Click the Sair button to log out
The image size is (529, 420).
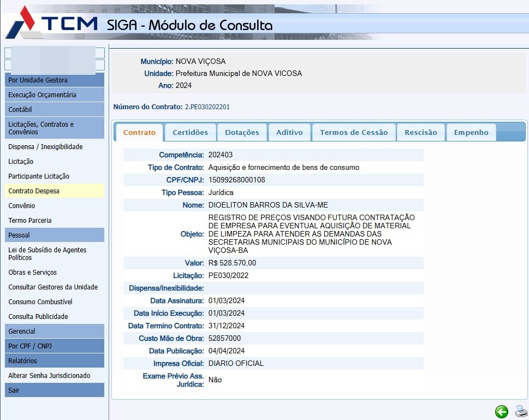pyautogui.click(x=54, y=391)
